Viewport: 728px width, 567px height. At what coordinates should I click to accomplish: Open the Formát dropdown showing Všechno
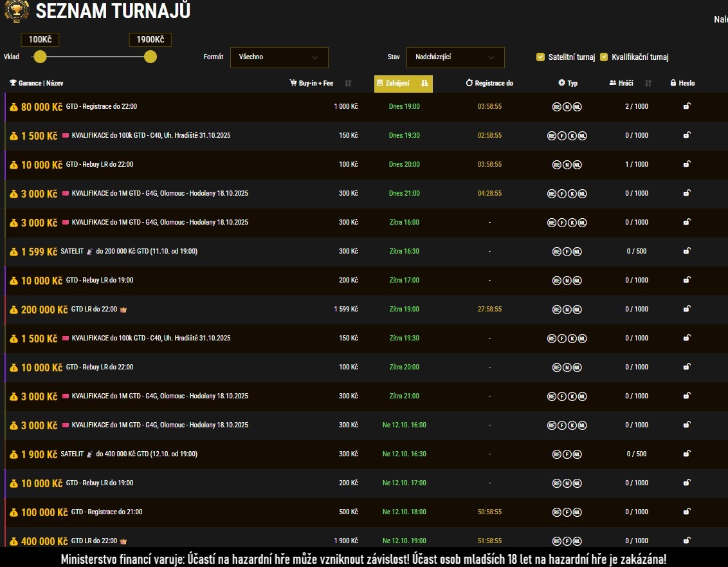click(279, 57)
